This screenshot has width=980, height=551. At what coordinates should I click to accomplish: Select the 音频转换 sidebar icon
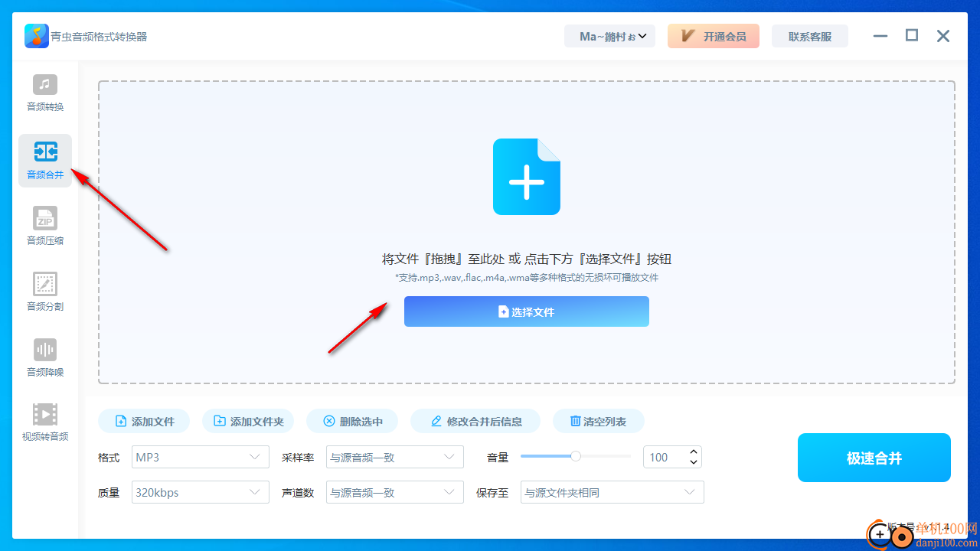point(44,93)
